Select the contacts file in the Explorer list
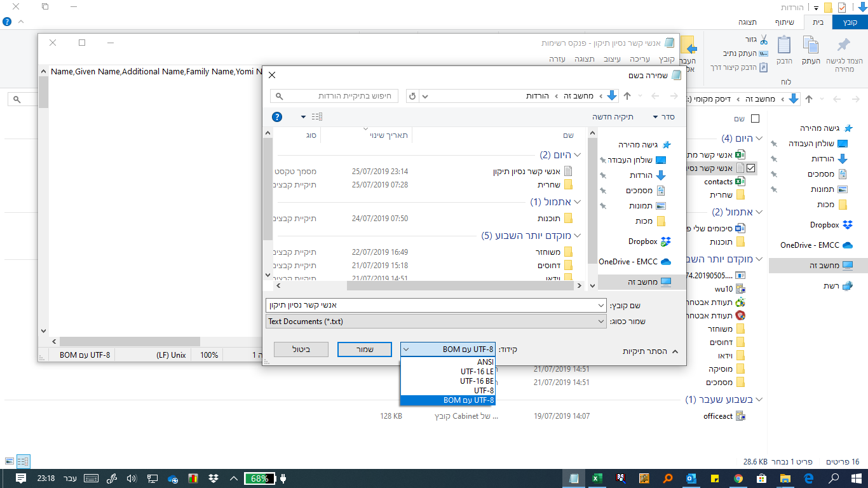 tap(724, 182)
